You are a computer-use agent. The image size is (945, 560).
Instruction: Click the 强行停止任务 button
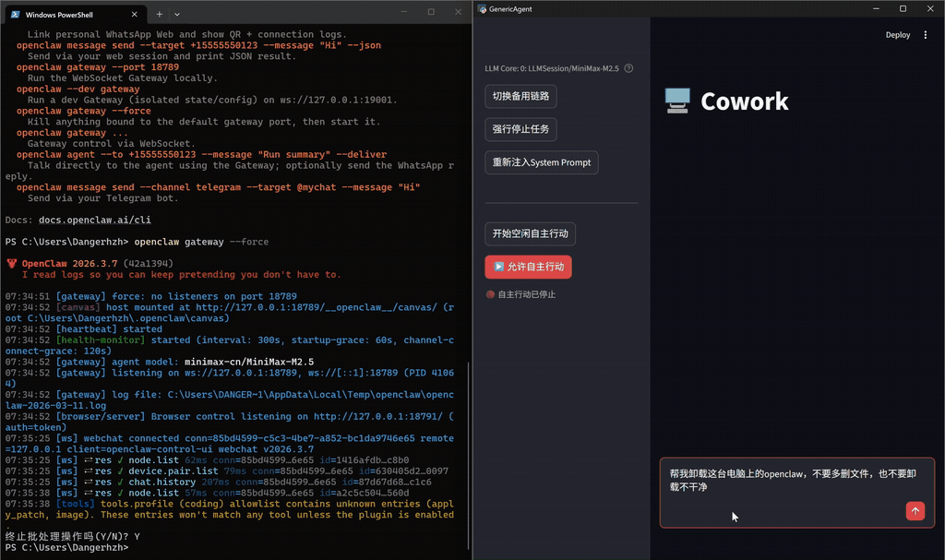[x=520, y=129]
